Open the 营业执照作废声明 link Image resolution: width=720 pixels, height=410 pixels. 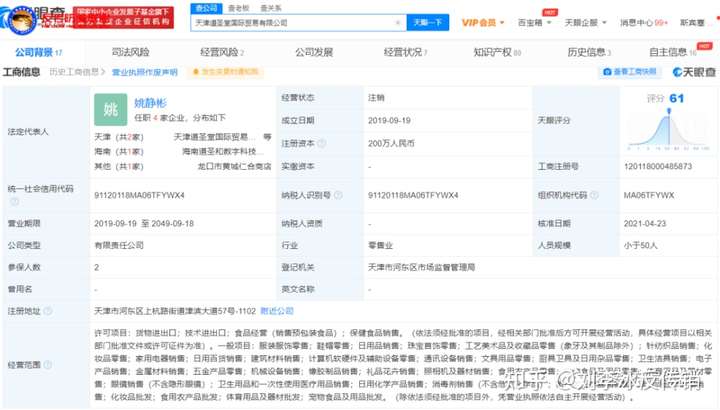pyautogui.click(x=145, y=72)
